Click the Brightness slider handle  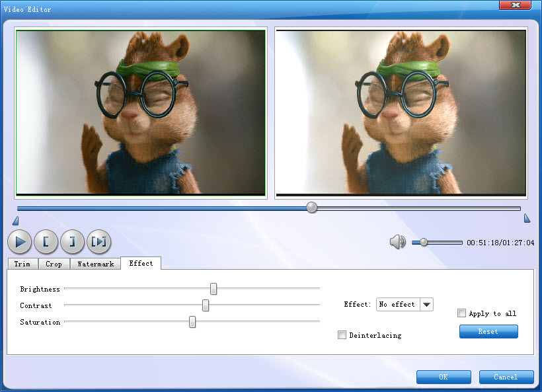213,289
